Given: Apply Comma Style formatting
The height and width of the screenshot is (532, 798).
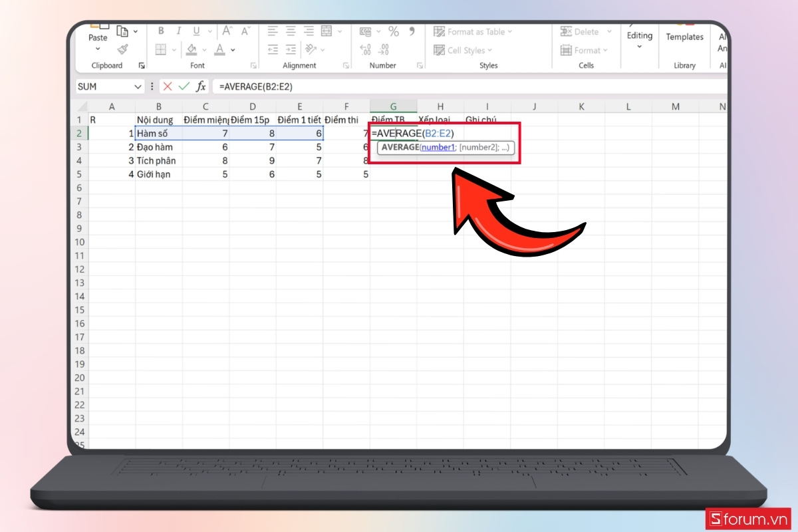Looking at the screenshot, I should (412, 31).
